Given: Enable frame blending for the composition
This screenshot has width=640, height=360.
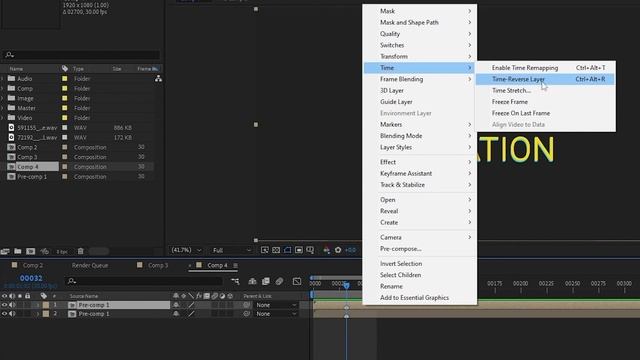Looking at the screenshot, I should [266, 281].
